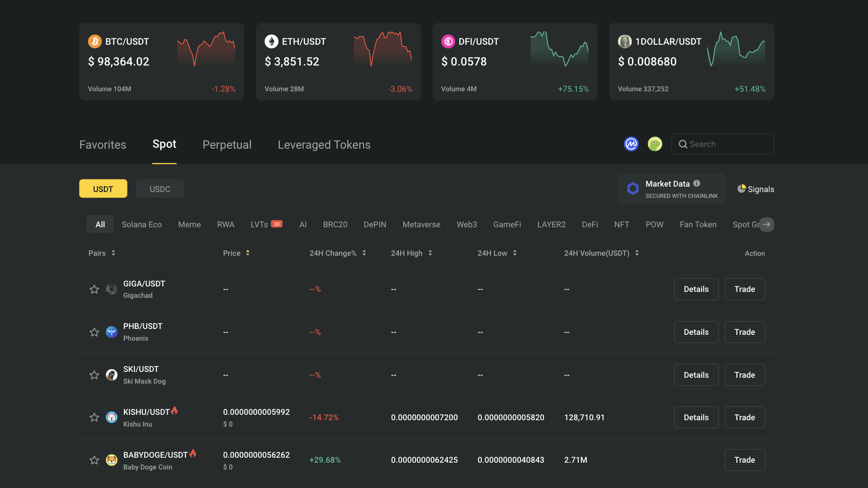Sort by 24H Volume(USDT)
The width and height of the screenshot is (868, 488).
637,253
